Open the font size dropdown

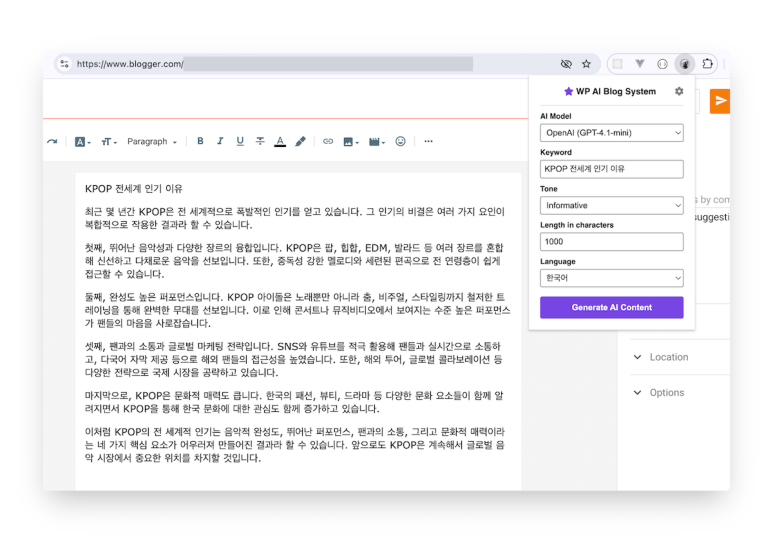tap(109, 142)
